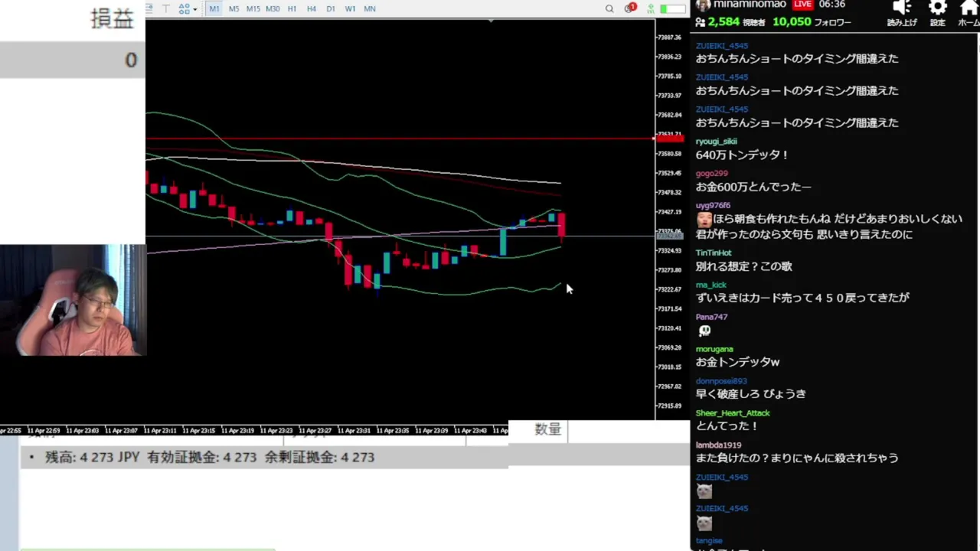The image size is (980, 551).
Task: Select the M1 timeframe button
Action: [x=214, y=8]
